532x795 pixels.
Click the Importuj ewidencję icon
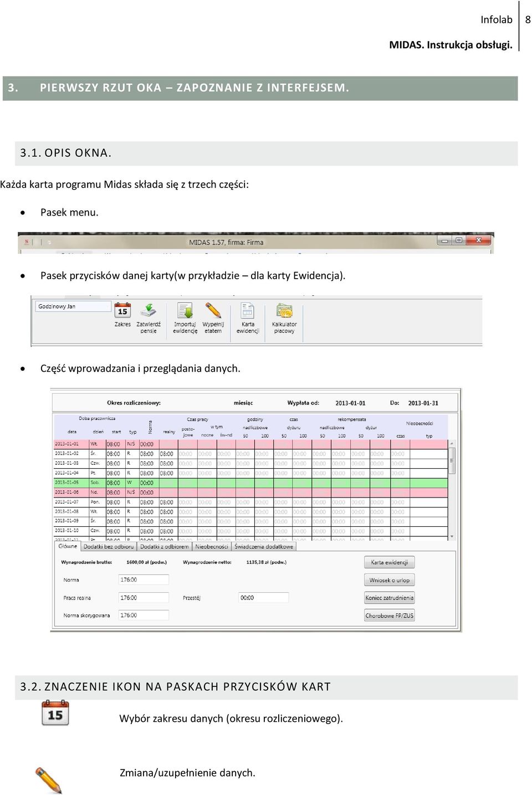pyautogui.click(x=185, y=311)
